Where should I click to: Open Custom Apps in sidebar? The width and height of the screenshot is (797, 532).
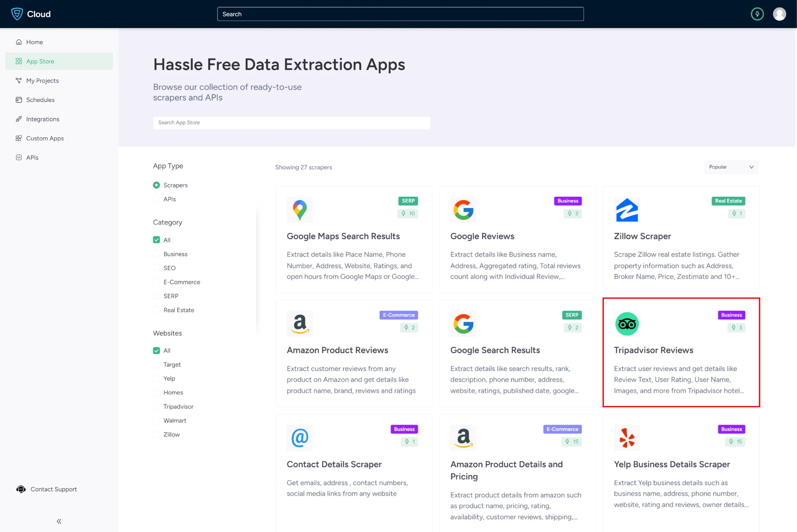[x=59, y=138]
